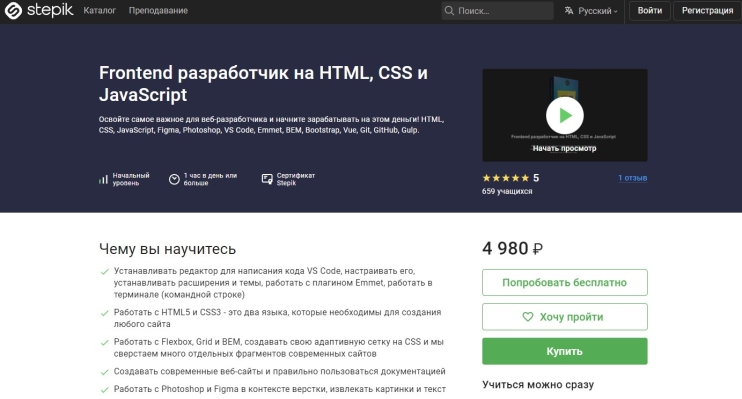Open the 1 отзыв reviews link

(x=632, y=178)
